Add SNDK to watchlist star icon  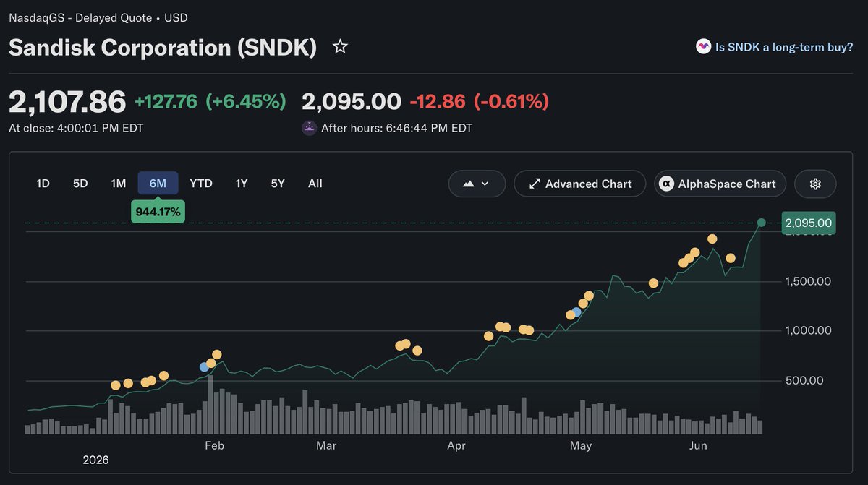[x=340, y=47]
